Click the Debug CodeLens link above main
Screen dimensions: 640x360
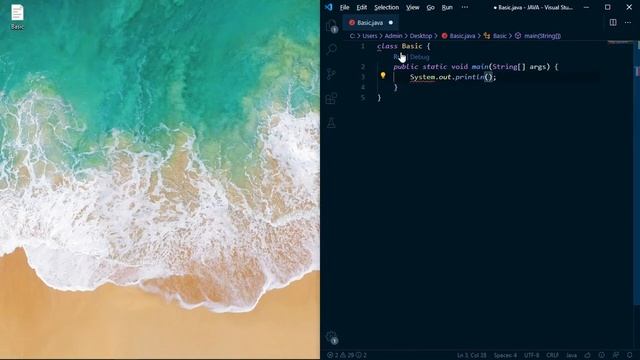click(x=420, y=57)
